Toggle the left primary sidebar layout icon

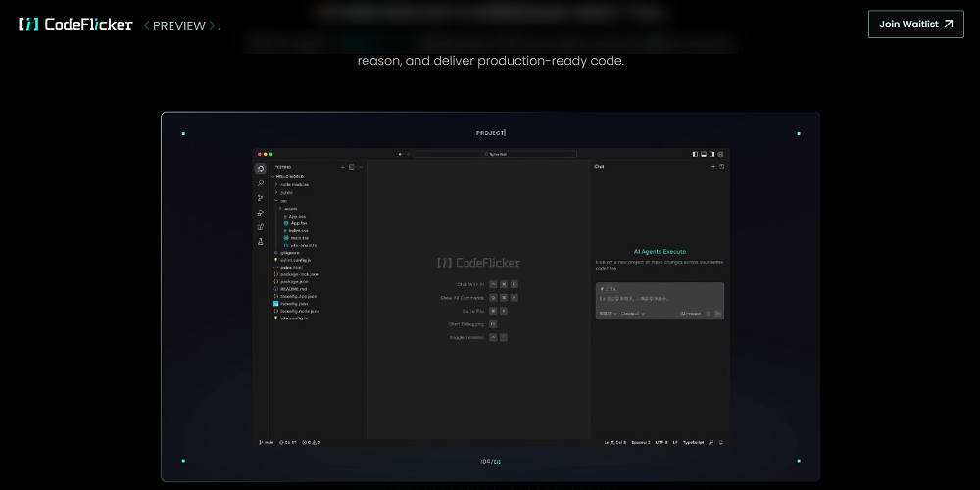695,154
